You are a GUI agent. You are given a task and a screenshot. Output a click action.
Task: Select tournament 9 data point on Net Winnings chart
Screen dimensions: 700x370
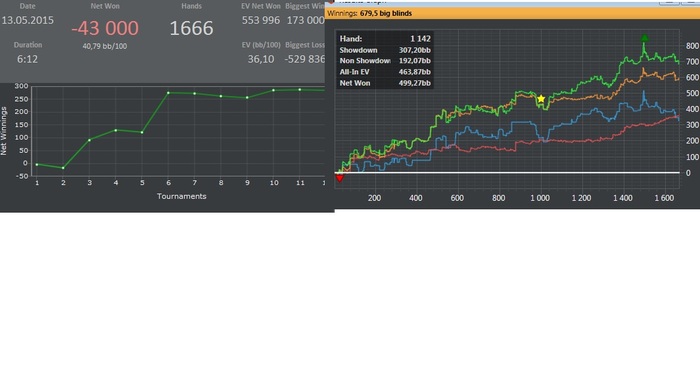pos(247,97)
